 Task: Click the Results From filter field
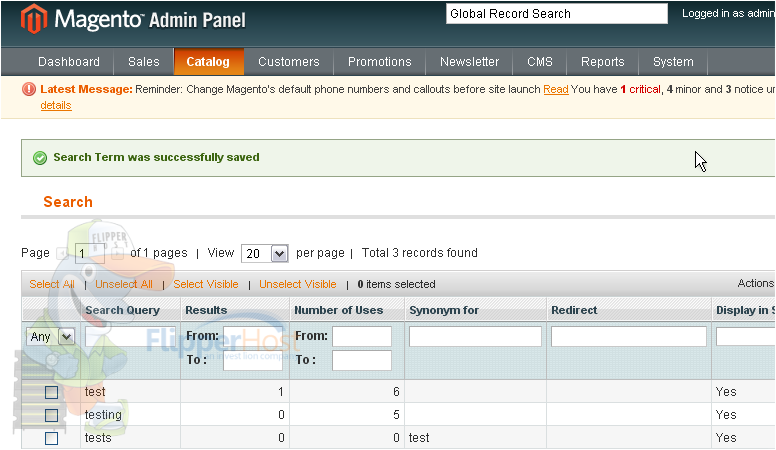pos(253,337)
